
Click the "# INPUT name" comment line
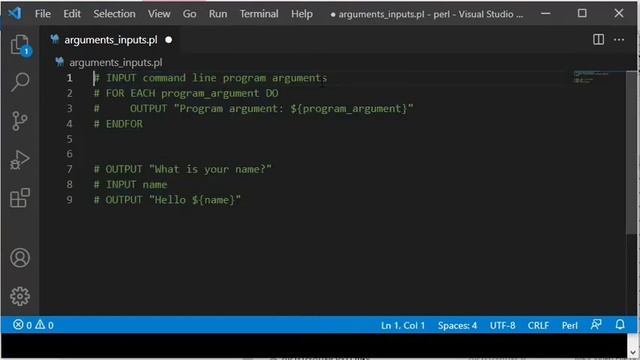point(130,184)
